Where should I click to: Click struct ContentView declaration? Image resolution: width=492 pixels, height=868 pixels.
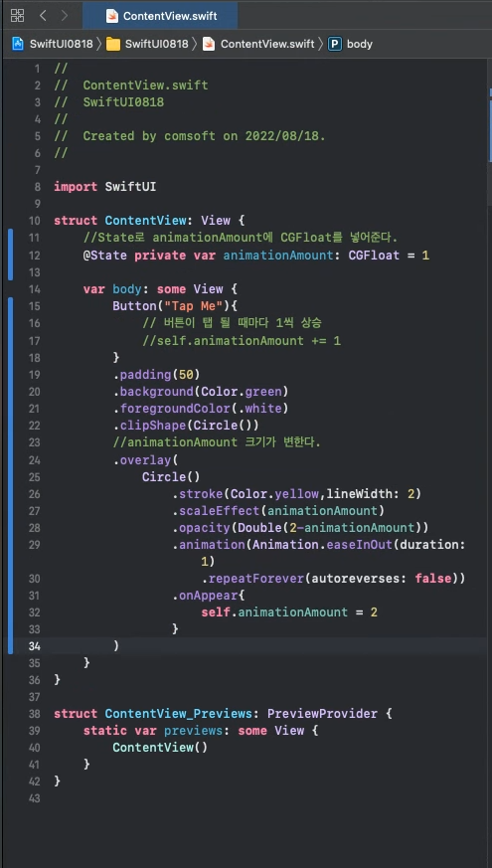click(149, 221)
